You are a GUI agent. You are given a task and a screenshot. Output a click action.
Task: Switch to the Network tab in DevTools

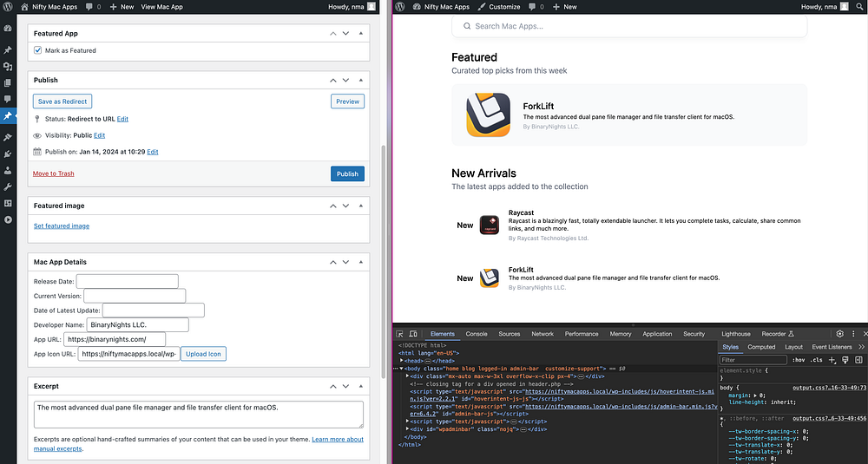542,334
